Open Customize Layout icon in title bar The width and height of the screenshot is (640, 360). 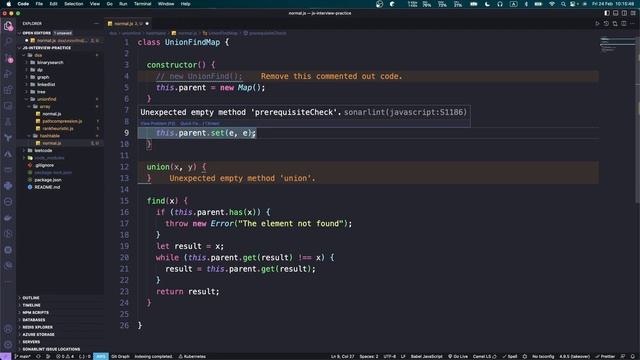(x=633, y=13)
